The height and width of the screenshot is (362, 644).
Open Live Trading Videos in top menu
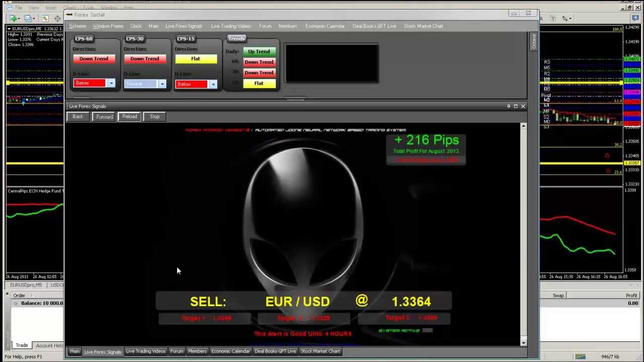(x=231, y=26)
